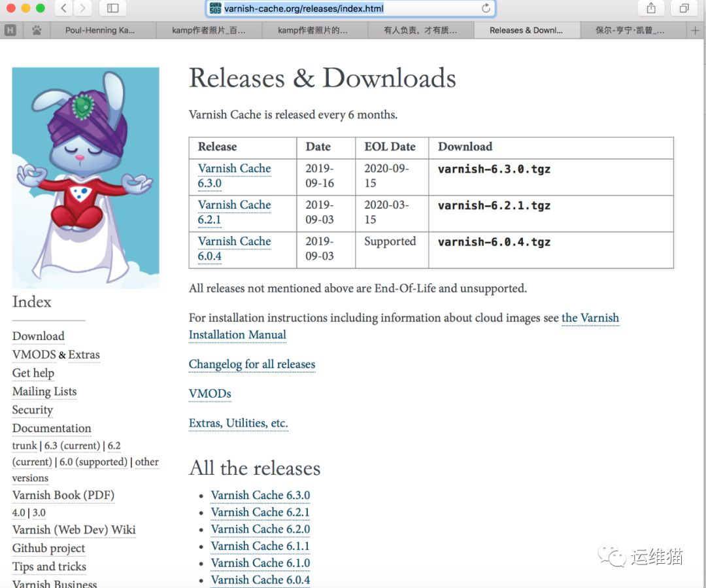Download varnish-6.0.4.tgz
Screen dimensions: 706x588
click(x=494, y=243)
